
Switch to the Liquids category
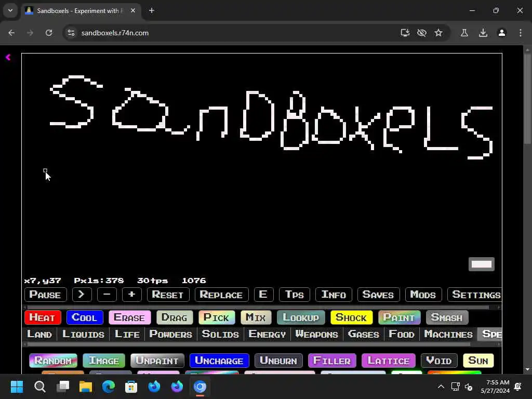[x=84, y=334]
